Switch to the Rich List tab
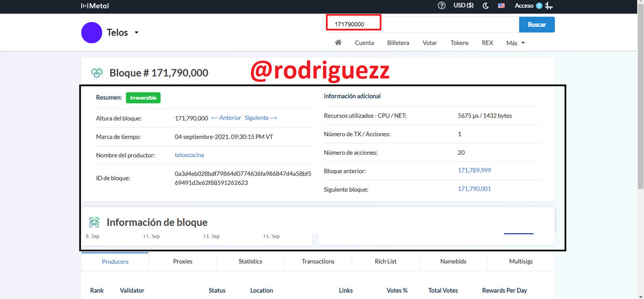Viewport: 644px width, 299px height. click(x=386, y=261)
